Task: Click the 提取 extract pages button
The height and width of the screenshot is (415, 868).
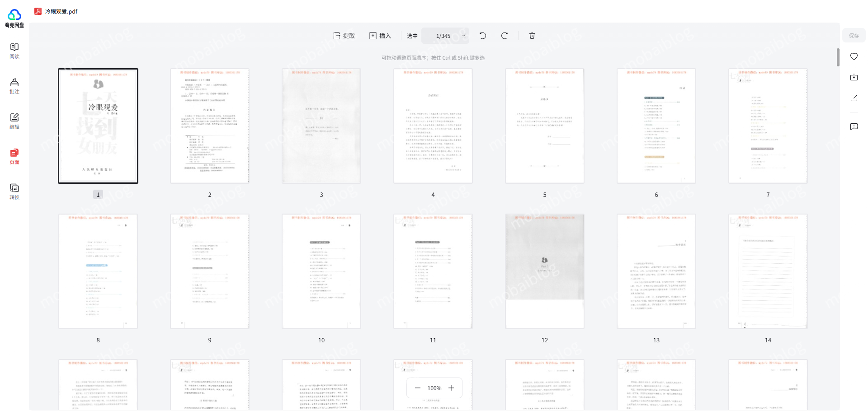Action: (344, 36)
